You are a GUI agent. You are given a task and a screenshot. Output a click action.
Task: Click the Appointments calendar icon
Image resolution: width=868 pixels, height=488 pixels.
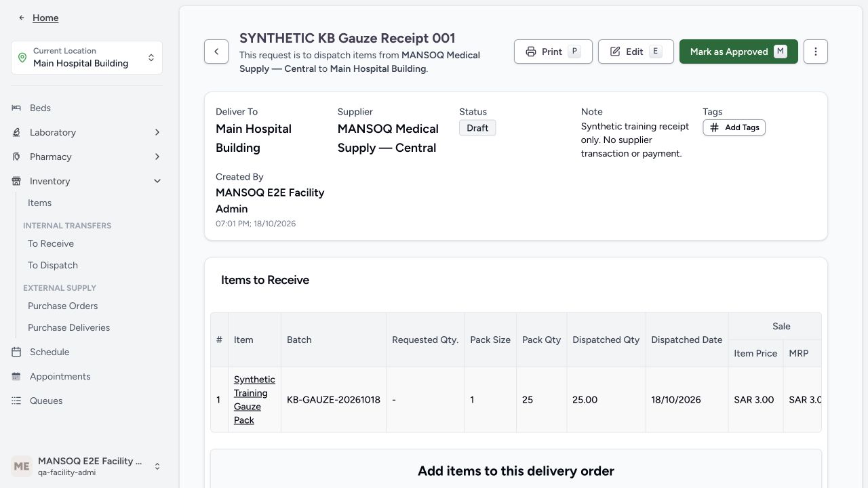pyautogui.click(x=16, y=376)
